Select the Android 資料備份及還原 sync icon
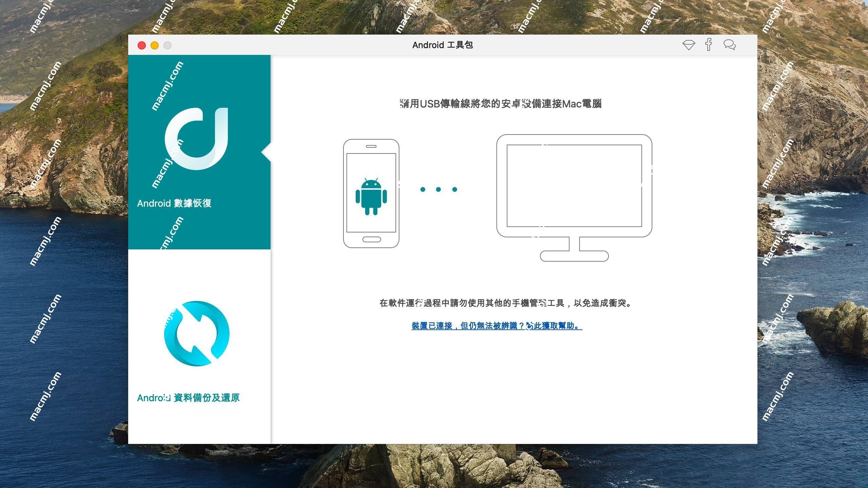Screen dimensions: 868x488 click(x=197, y=333)
